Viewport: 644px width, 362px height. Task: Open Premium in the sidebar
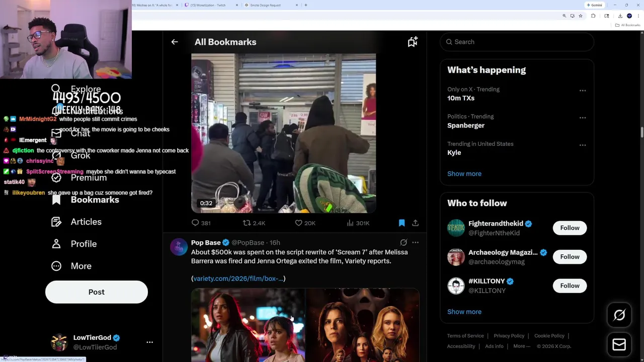(79, 177)
